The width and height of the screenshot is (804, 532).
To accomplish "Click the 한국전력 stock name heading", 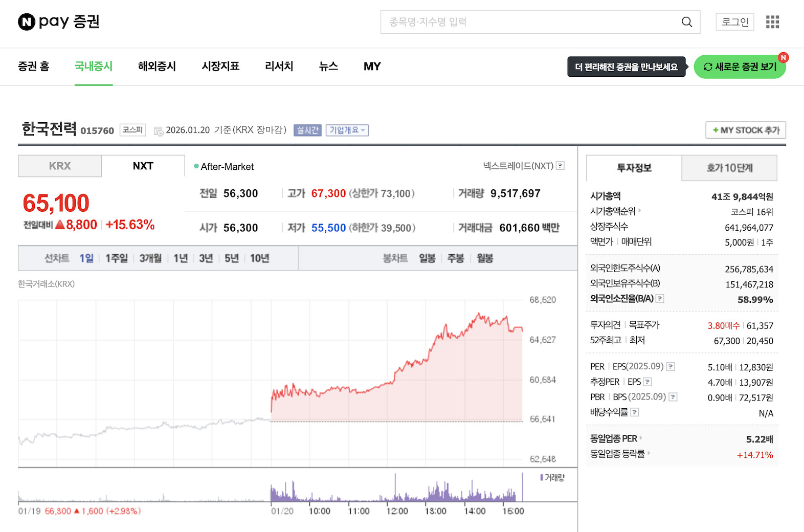I will [49, 129].
